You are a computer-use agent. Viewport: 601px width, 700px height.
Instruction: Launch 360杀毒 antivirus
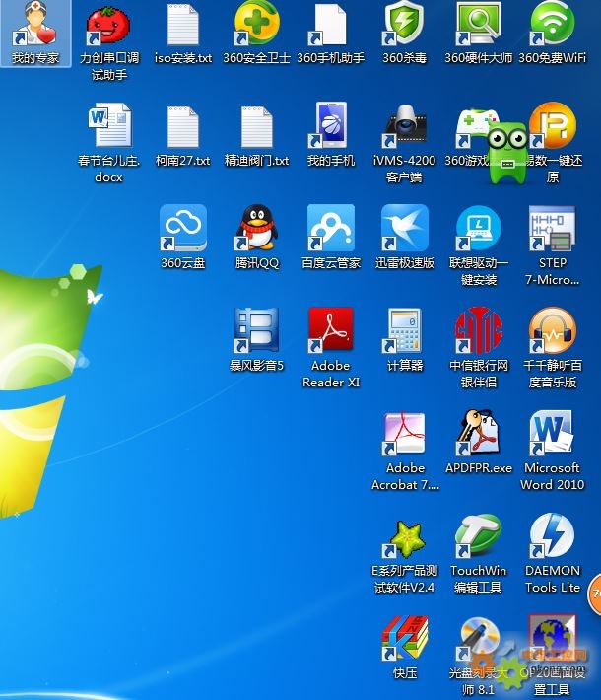click(404, 24)
